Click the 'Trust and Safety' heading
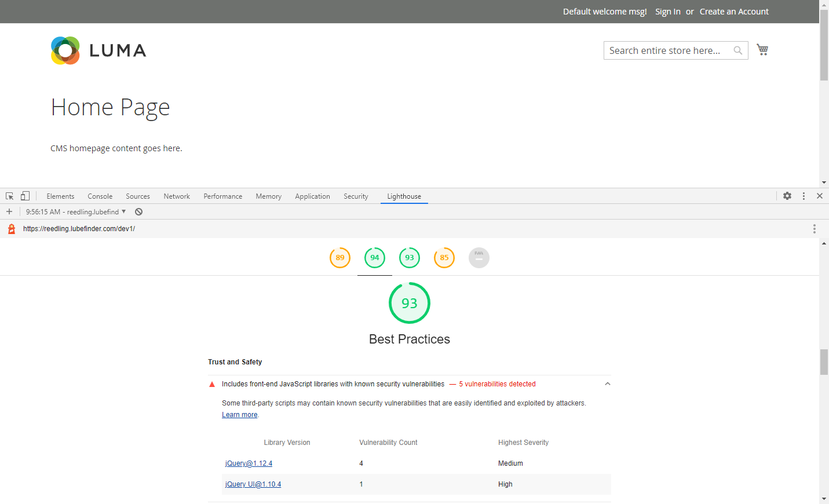This screenshot has height=504, width=829. coord(235,362)
